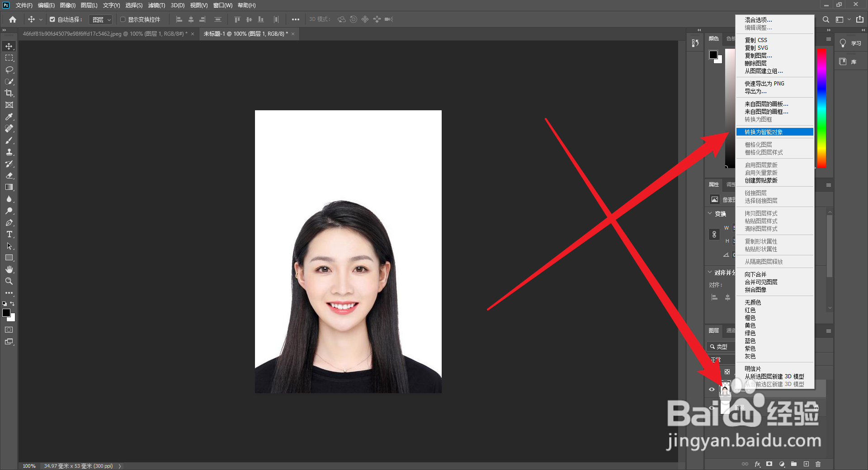
Task: Select the Type tool
Action: tap(9, 234)
